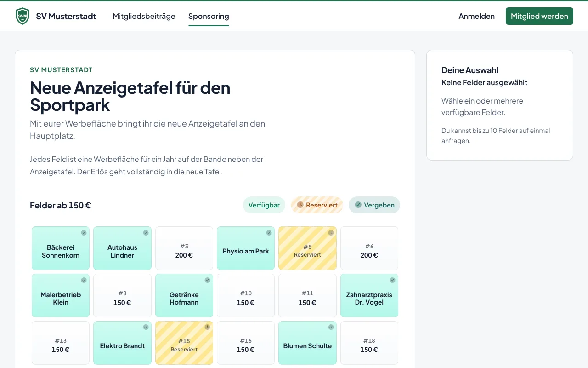Click checkmark icon on Malerbetrieb Klein field

[84, 280]
